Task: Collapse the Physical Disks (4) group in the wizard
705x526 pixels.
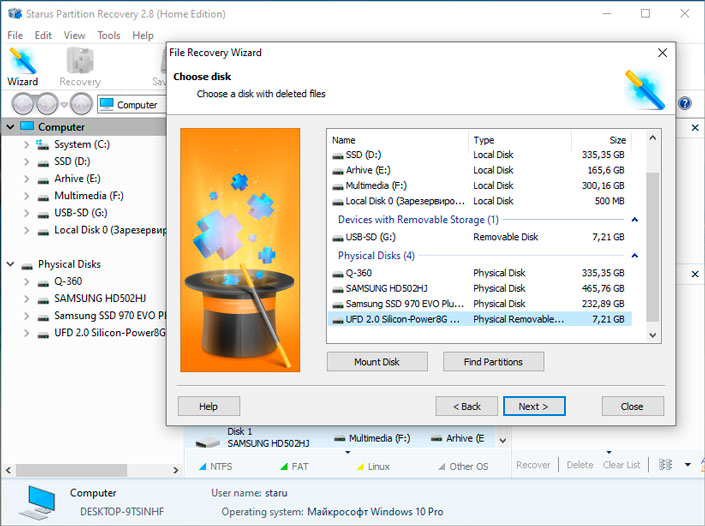Action: pos(635,255)
